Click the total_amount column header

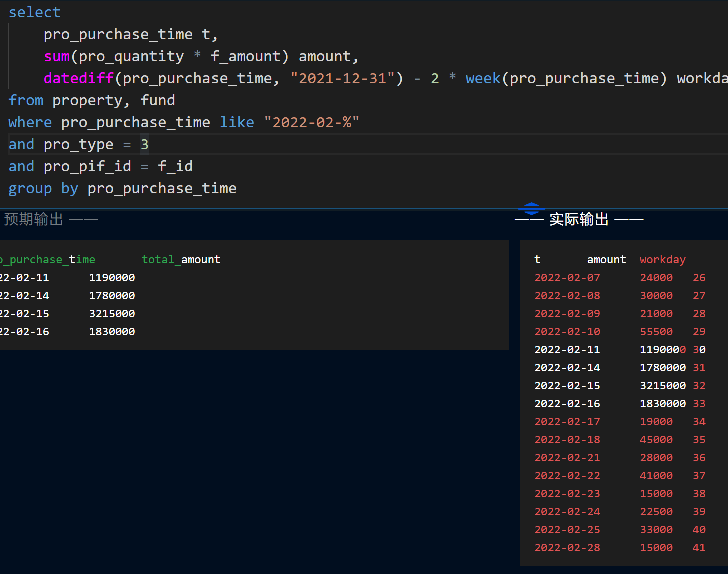(x=181, y=259)
